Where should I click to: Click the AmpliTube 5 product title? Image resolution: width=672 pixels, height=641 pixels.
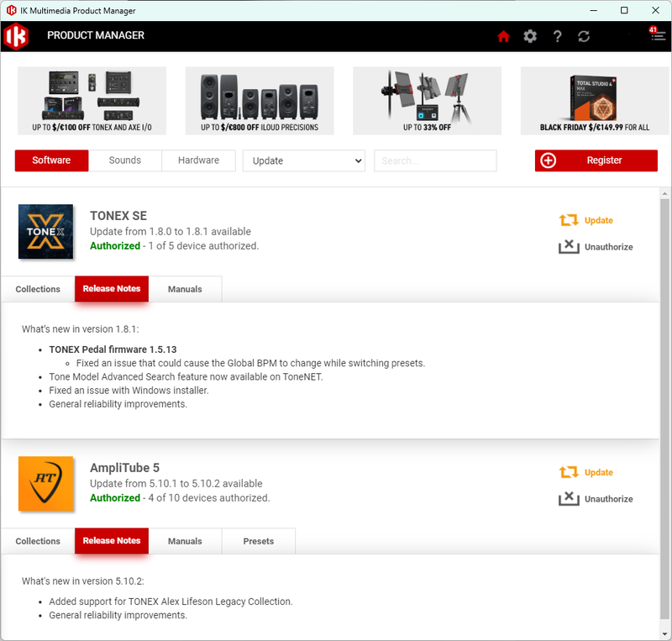click(124, 468)
